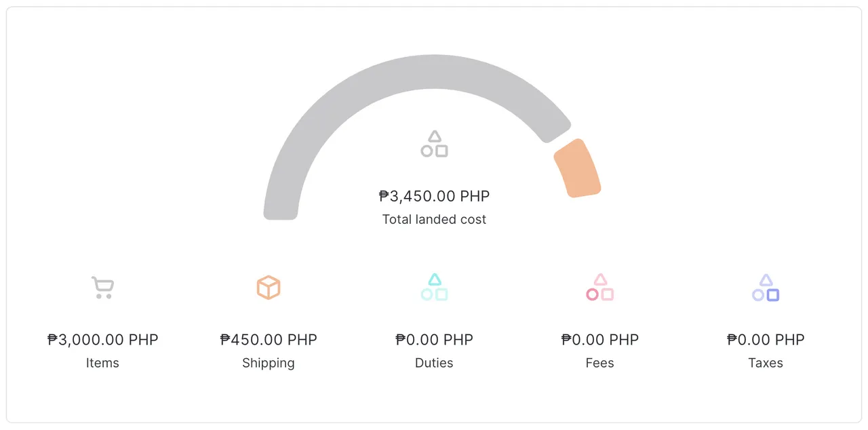Click the Items label below the cart icon

102,363
